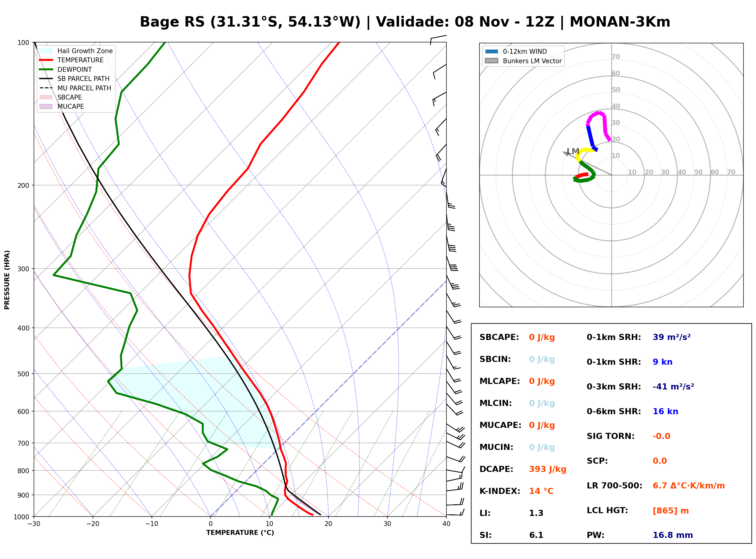Click the LCL HGT value 865 m
Image resolution: width=756 pixels, height=559 pixels.
671,511
